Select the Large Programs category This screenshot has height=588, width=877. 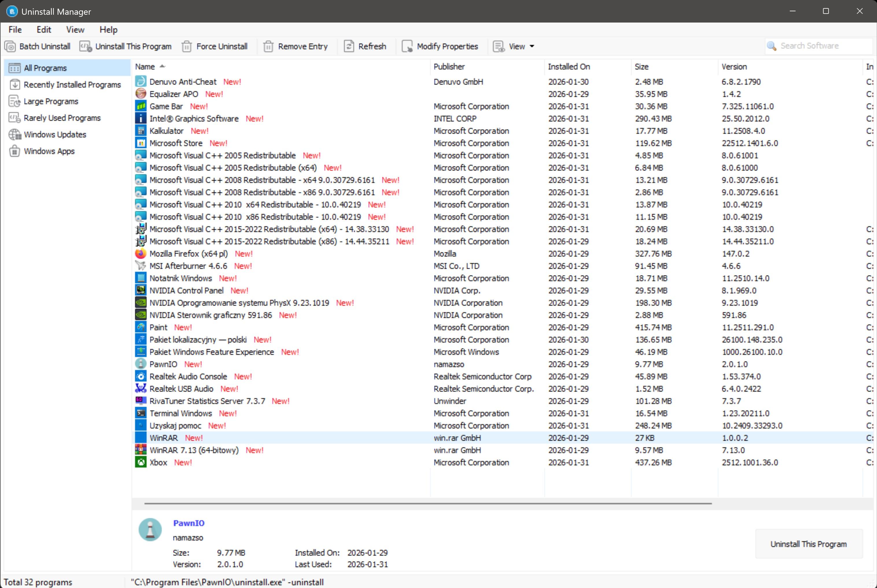(51, 101)
